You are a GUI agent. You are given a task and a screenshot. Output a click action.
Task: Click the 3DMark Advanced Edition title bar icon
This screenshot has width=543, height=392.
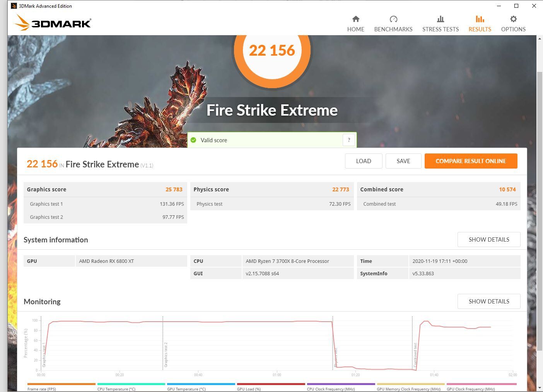point(14,6)
